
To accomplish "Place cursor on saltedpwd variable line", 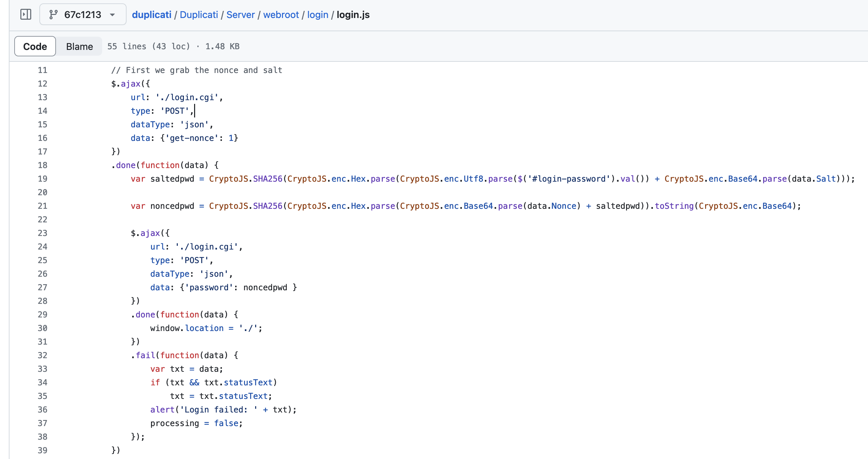I will (493, 179).
